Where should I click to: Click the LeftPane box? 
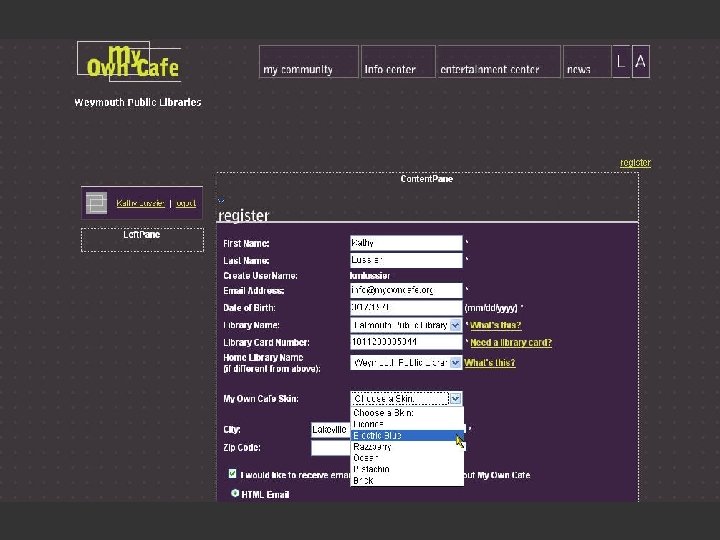point(142,240)
